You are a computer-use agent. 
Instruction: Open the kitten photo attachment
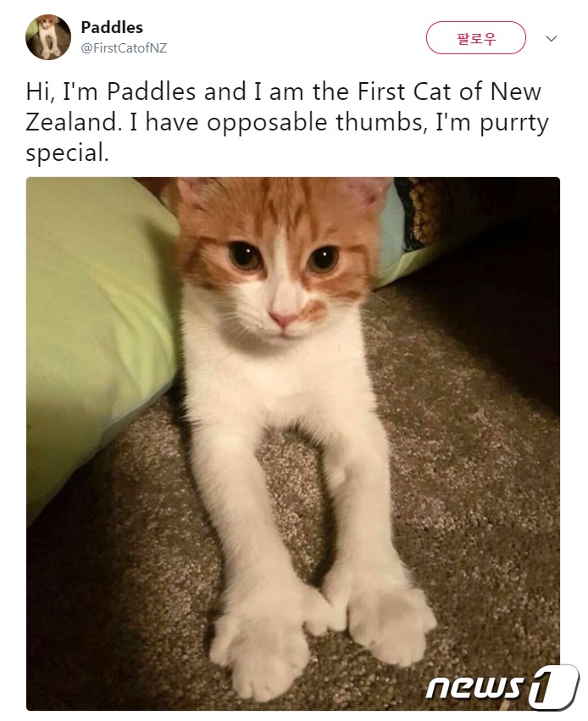(x=293, y=444)
